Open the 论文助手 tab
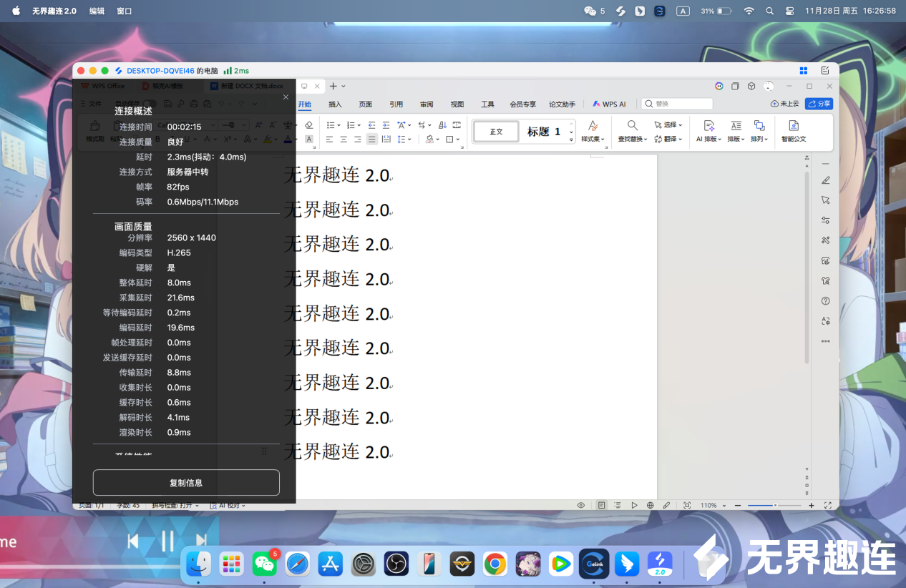906x588 pixels. [x=562, y=104]
